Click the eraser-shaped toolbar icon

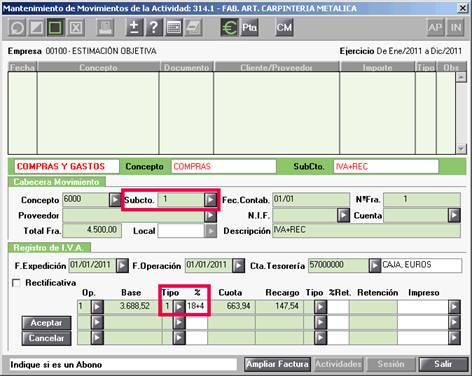pyautogui.click(x=193, y=28)
